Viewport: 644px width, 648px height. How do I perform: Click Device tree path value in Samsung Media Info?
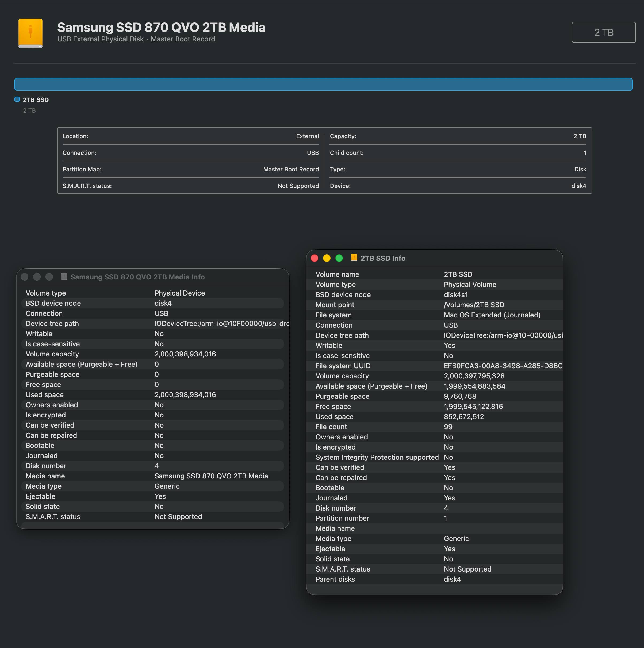click(x=221, y=324)
